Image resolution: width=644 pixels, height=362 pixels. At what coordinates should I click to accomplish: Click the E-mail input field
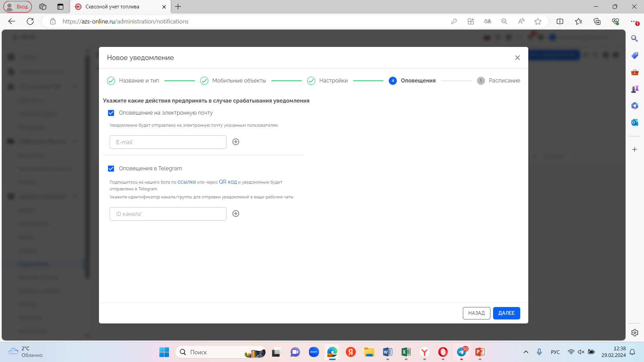point(168,142)
